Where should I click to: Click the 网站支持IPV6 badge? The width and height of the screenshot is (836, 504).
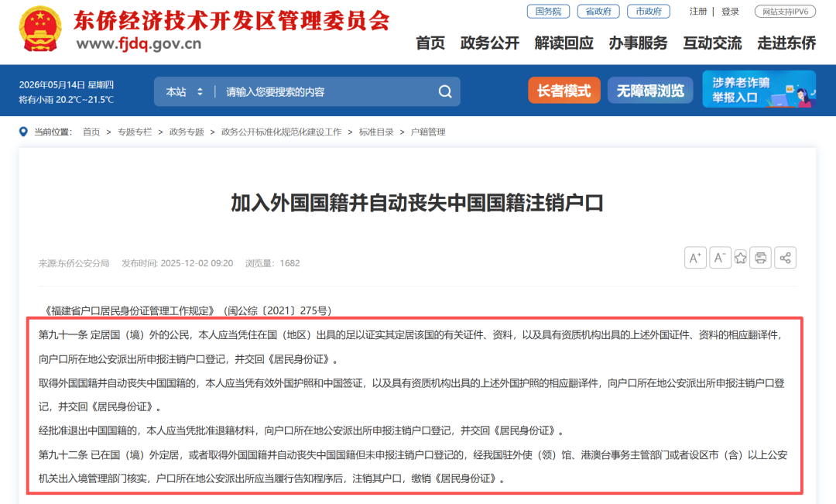786,11
